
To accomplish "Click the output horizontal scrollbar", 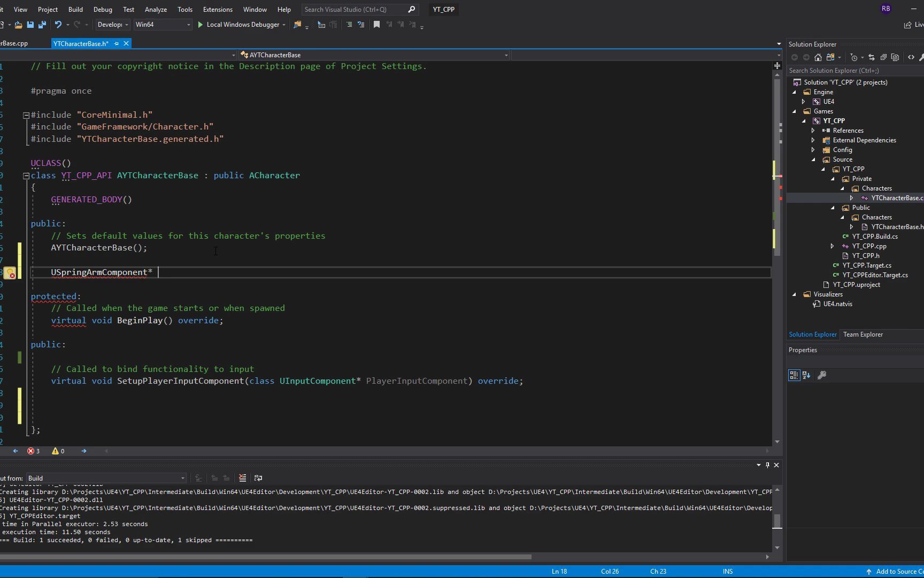I will [267, 557].
